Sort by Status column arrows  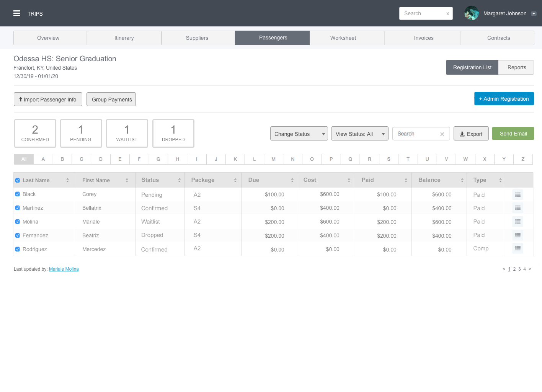[x=179, y=180]
